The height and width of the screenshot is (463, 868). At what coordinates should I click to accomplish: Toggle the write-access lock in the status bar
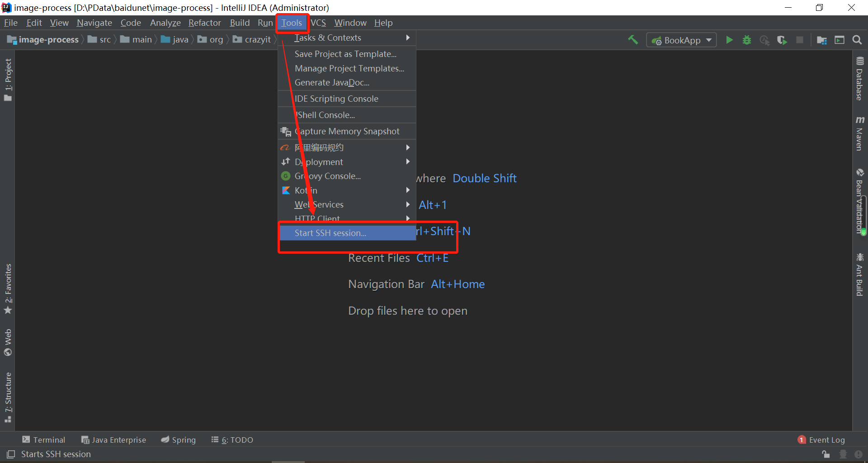click(x=826, y=454)
